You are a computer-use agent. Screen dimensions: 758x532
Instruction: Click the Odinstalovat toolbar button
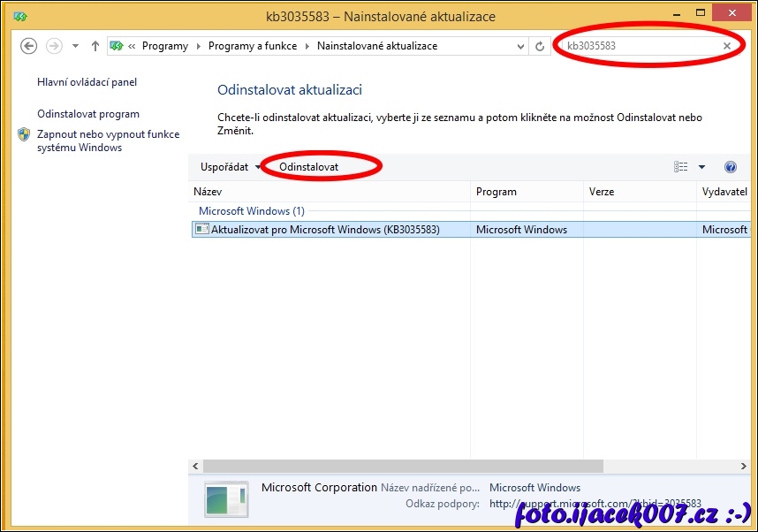tap(308, 167)
